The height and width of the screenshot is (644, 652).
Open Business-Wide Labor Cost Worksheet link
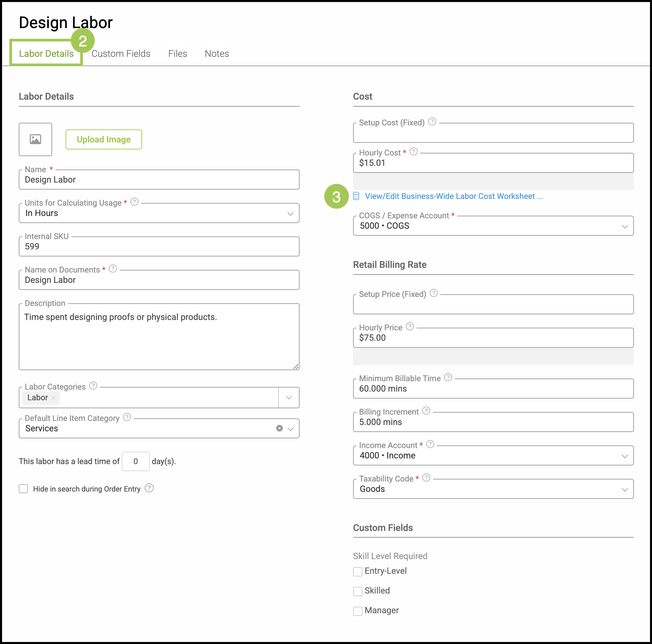tap(454, 196)
